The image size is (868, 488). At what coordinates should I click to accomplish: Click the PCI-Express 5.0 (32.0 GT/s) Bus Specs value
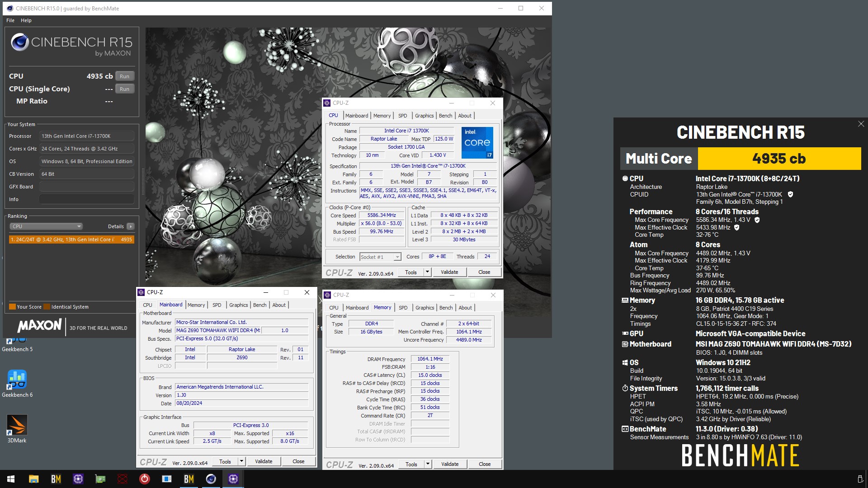[x=242, y=338]
